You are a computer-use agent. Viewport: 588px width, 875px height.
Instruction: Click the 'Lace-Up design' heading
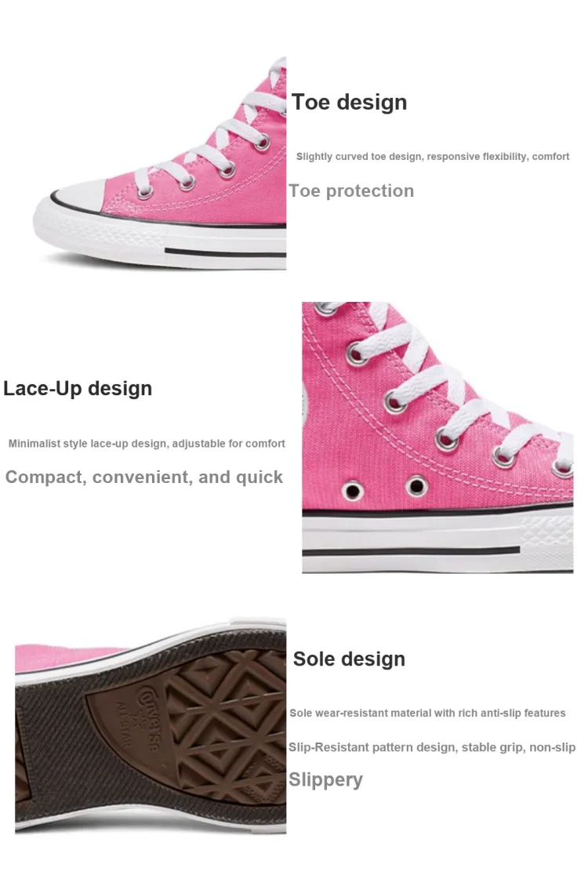(x=78, y=388)
